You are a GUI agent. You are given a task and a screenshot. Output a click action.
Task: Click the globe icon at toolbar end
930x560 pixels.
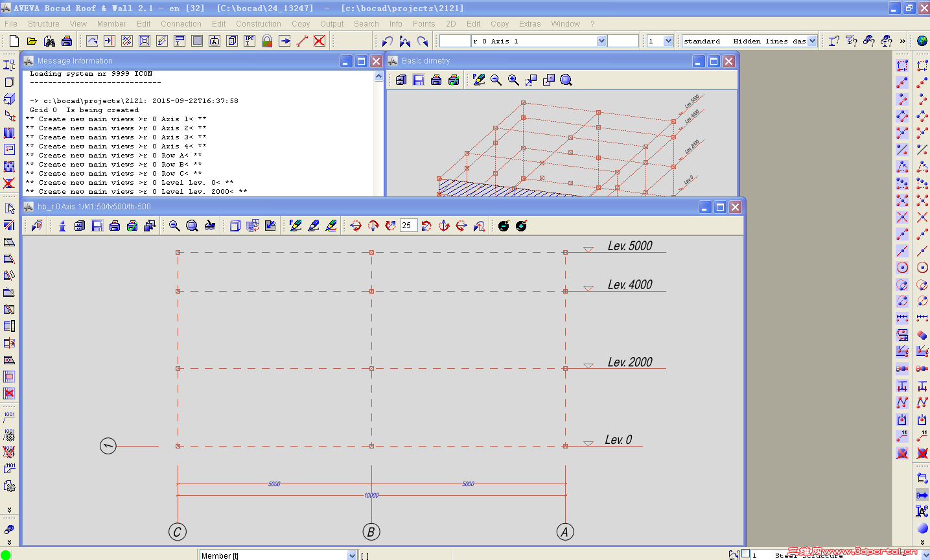(922, 41)
